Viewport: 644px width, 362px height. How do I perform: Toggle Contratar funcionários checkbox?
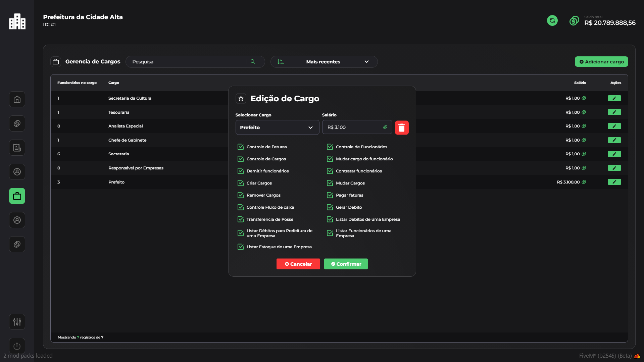pos(330,171)
